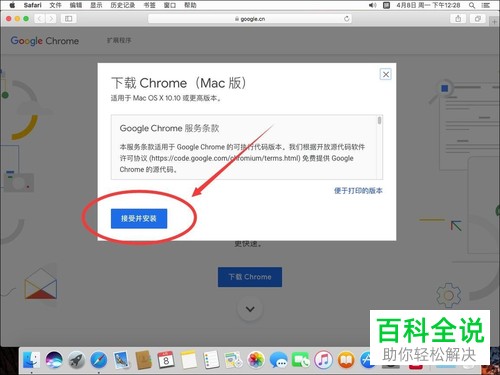Click the date and time in the menu bar
The height and width of the screenshot is (375, 500).
click(x=428, y=5)
